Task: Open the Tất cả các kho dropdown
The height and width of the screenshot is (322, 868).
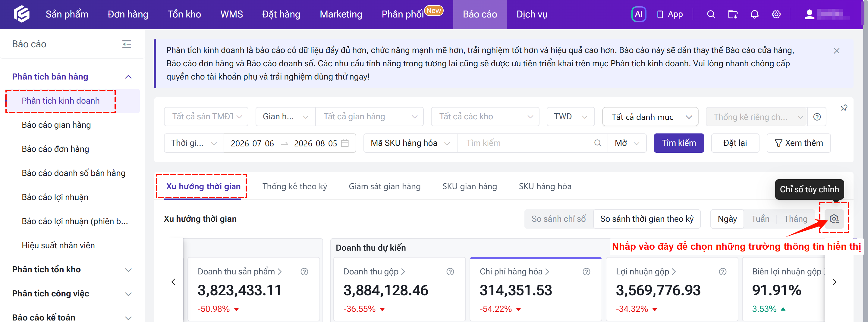Action: point(485,117)
